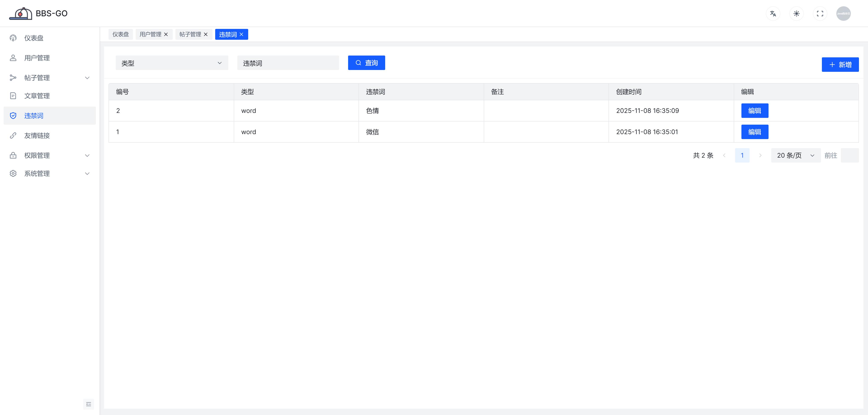868x415 pixels.
Task: Open 友情链接 in the sidebar
Action: 37,136
